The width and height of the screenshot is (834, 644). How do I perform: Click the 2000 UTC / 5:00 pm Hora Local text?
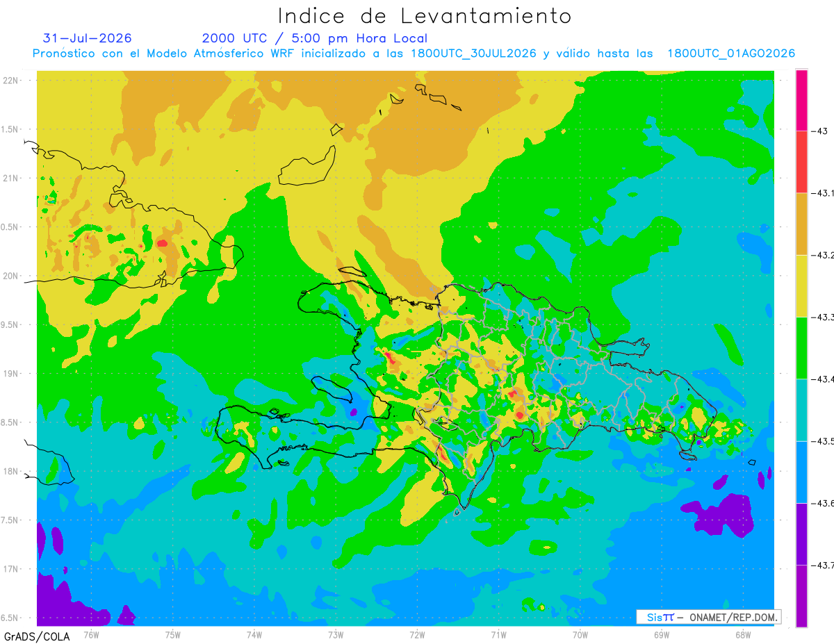(x=315, y=39)
